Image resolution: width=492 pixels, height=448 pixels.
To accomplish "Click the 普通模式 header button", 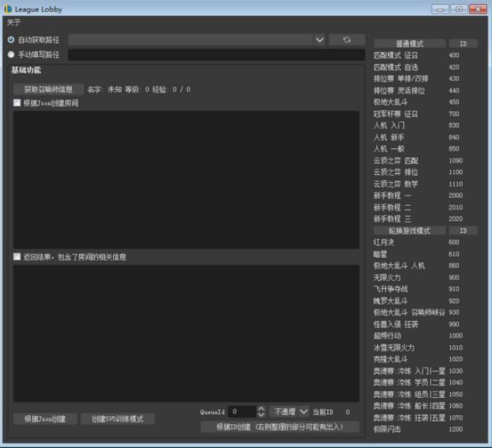I will (x=409, y=43).
